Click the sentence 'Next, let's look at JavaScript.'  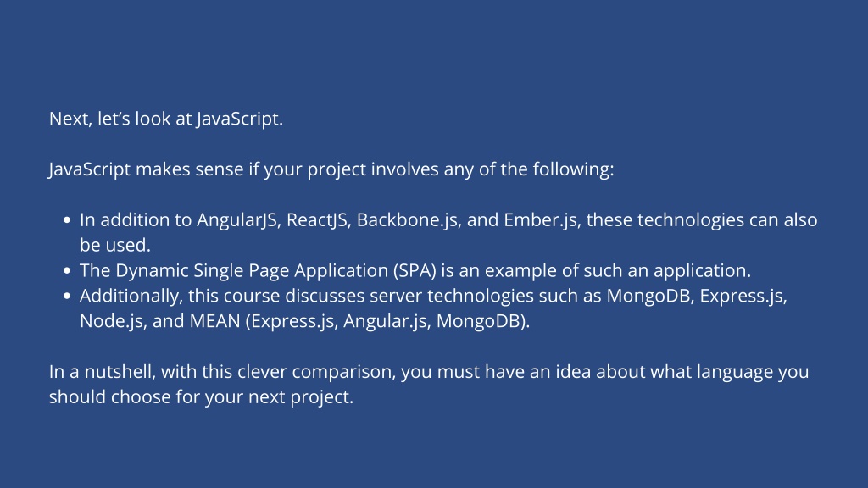166,119
